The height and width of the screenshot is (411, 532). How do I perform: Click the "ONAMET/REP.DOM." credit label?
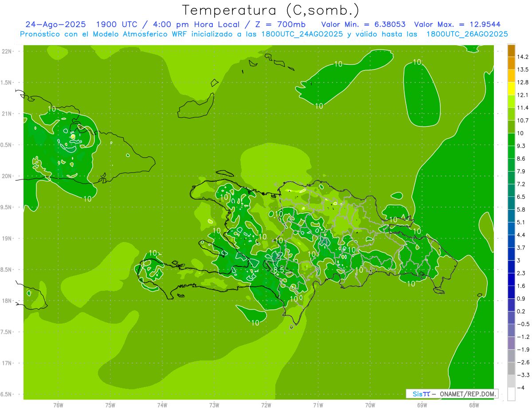(x=467, y=394)
